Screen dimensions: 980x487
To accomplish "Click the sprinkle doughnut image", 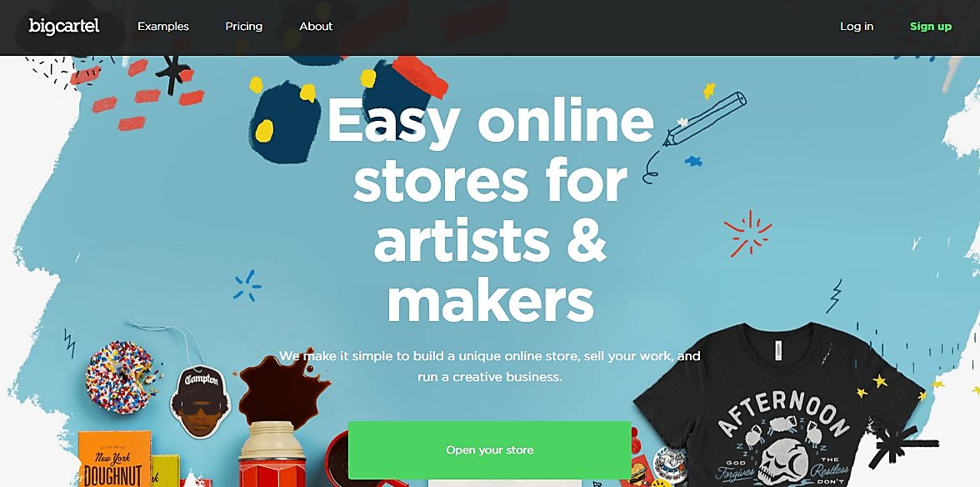I will coord(120,377).
